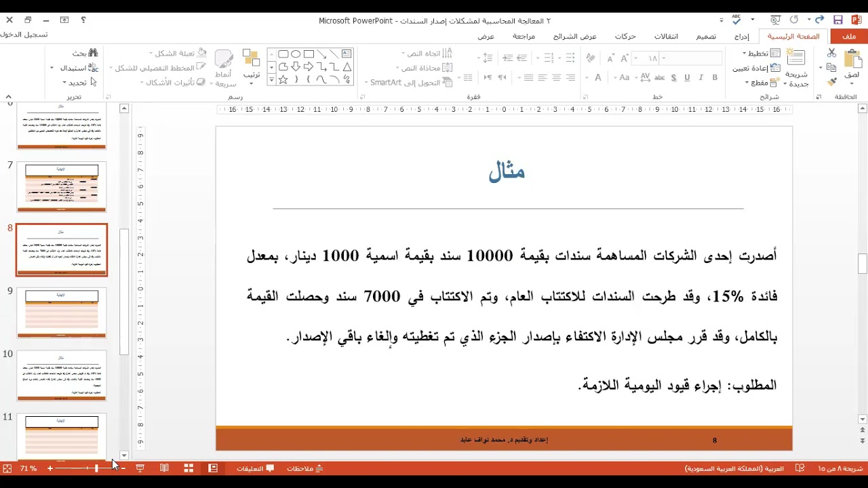
Task: Open the File (ملف) tab
Action: point(850,37)
